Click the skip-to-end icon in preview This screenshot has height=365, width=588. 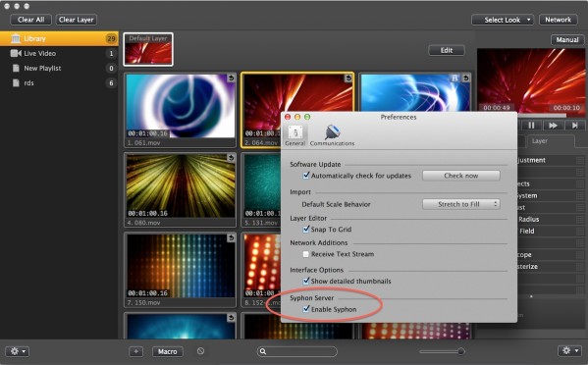click(x=575, y=126)
